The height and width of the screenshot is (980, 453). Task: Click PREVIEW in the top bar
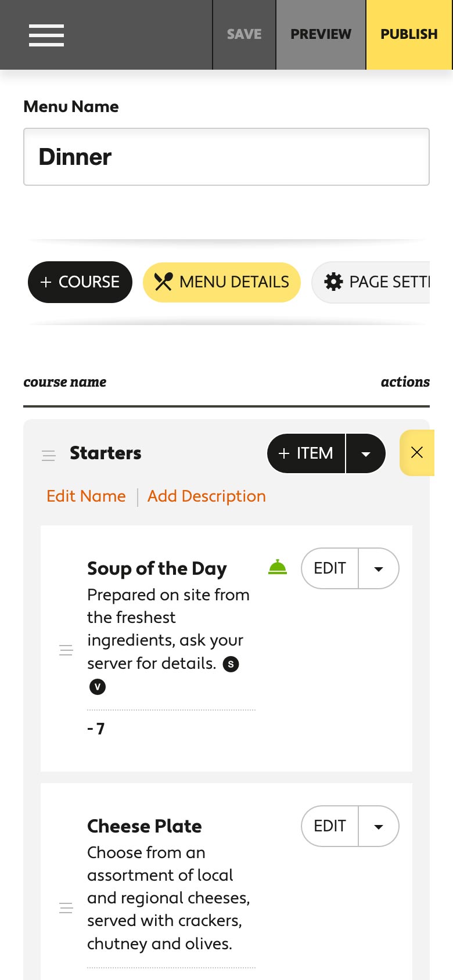click(x=321, y=34)
